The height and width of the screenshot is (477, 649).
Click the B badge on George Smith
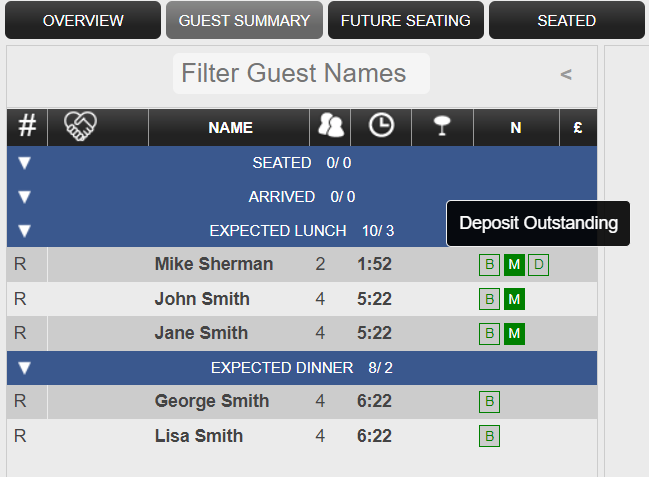(x=489, y=402)
